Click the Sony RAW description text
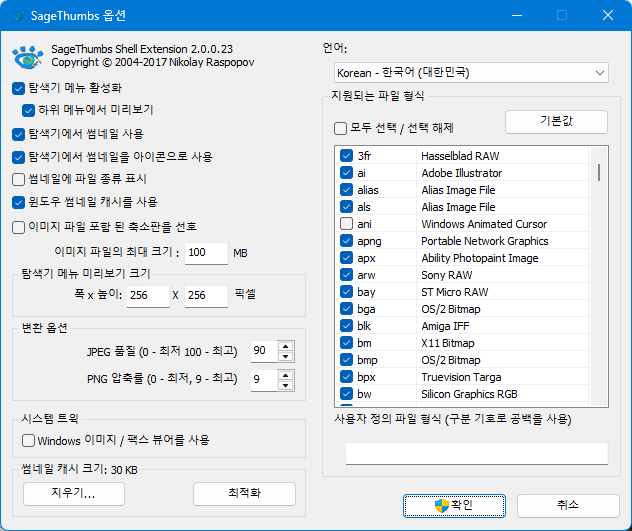The image size is (632, 531). tap(447, 275)
